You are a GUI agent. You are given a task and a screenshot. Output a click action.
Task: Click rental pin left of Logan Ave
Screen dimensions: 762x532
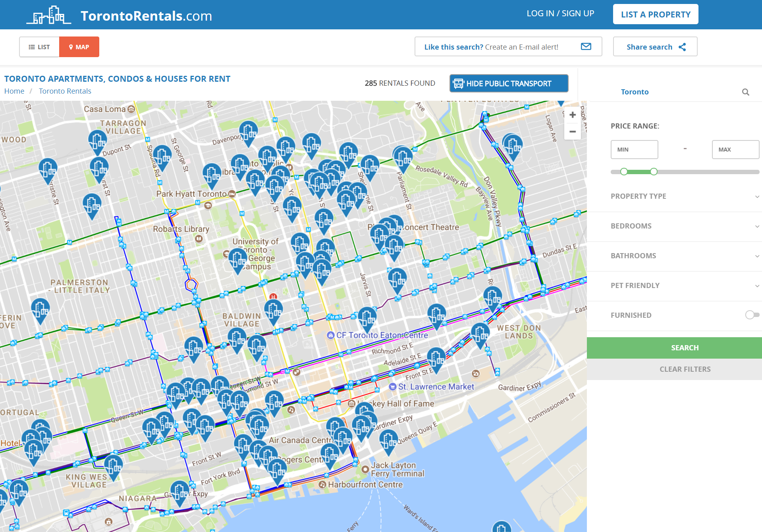(x=513, y=147)
